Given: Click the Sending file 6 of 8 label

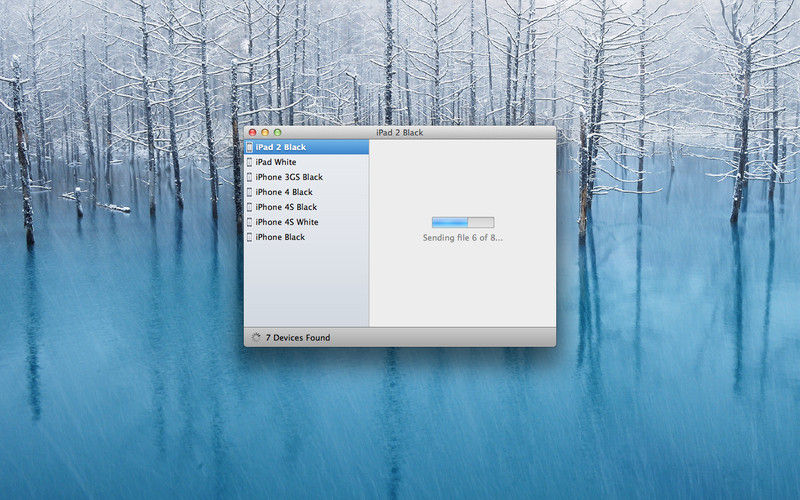Looking at the screenshot, I should [463, 238].
